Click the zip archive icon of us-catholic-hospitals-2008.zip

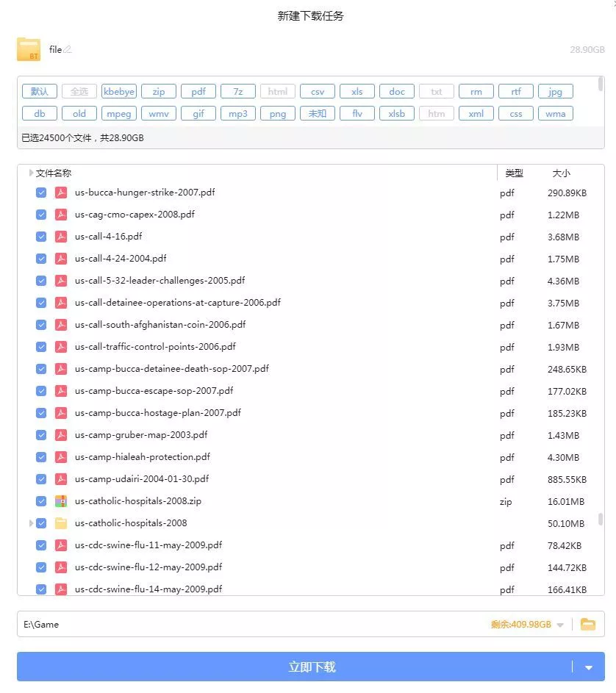[61, 501]
